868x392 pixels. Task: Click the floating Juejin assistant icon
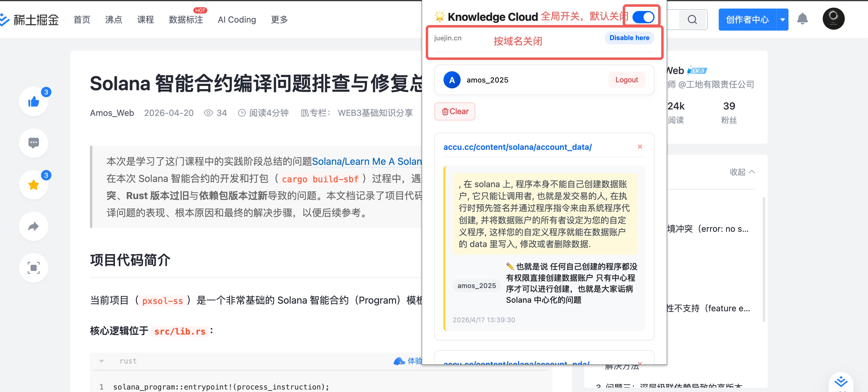pos(841,382)
